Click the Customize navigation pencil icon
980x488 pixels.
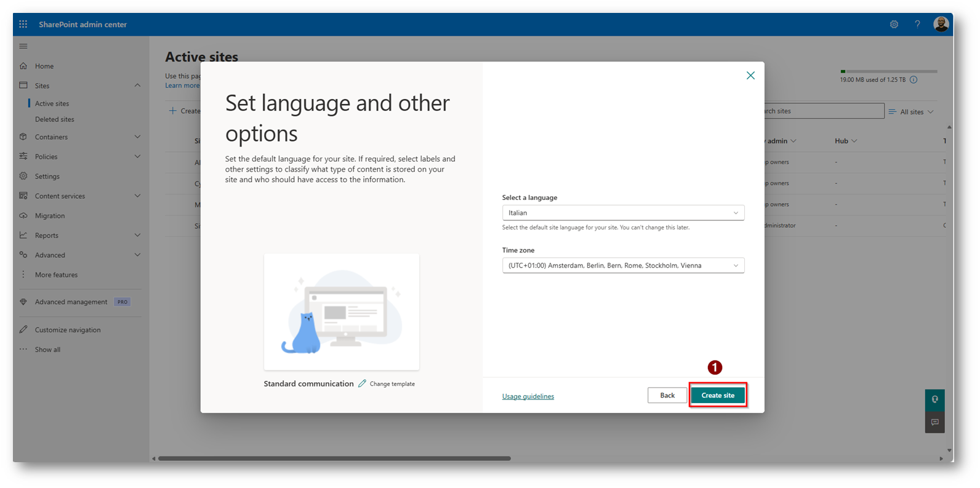pos(23,330)
